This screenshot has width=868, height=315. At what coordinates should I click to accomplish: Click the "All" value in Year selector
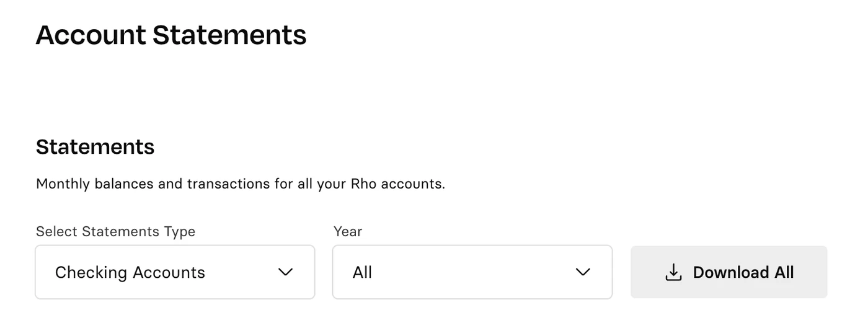tap(362, 272)
